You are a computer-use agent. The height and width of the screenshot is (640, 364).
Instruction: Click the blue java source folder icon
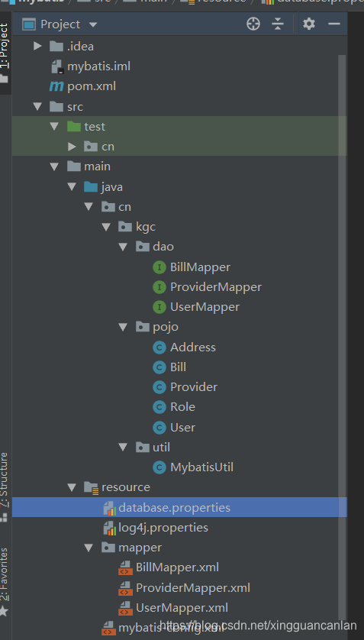91,187
